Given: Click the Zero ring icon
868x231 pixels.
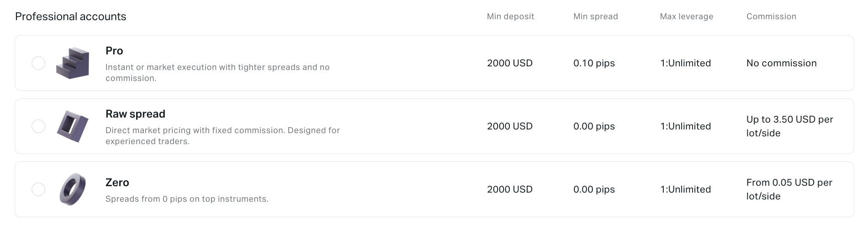Looking at the screenshot, I should tap(73, 189).
